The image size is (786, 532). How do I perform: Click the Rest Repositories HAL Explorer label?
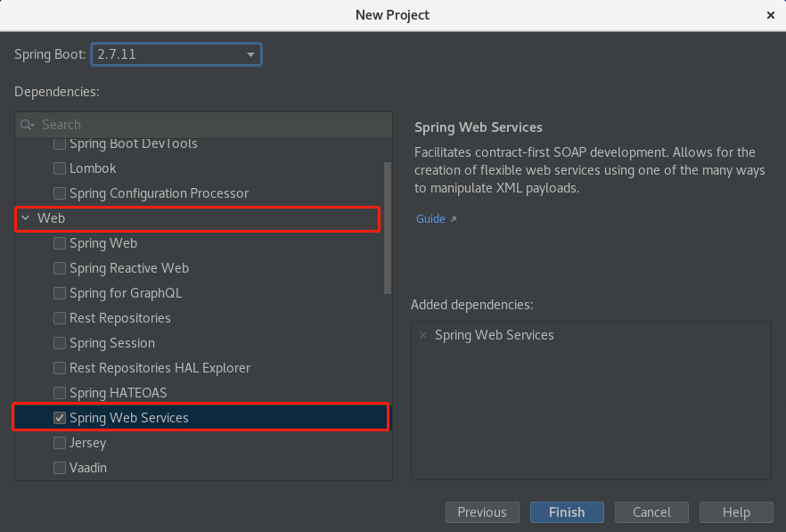pos(160,368)
